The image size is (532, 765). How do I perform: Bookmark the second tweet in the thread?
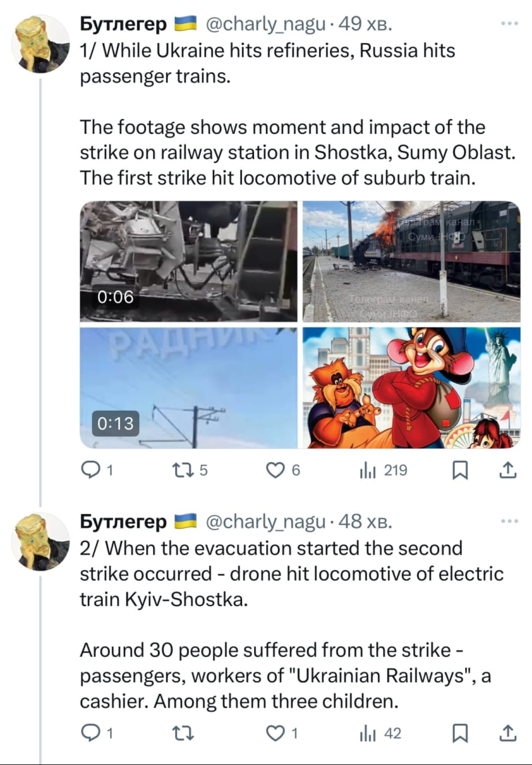460,734
